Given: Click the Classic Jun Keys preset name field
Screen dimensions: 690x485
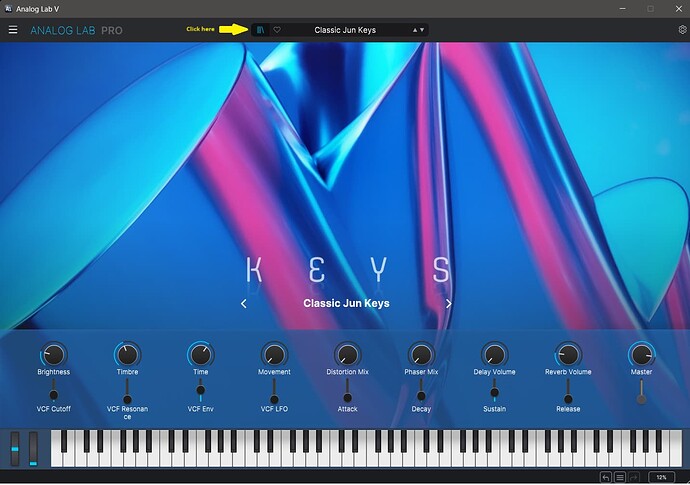Looking at the screenshot, I should pyautogui.click(x=345, y=30).
